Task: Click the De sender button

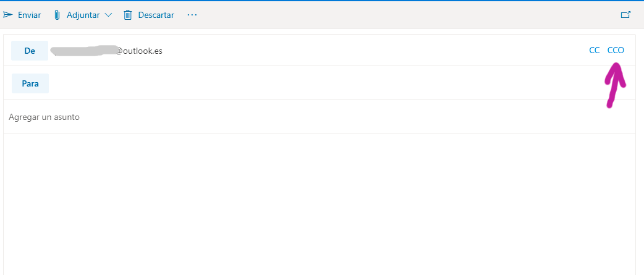Action: point(30,51)
